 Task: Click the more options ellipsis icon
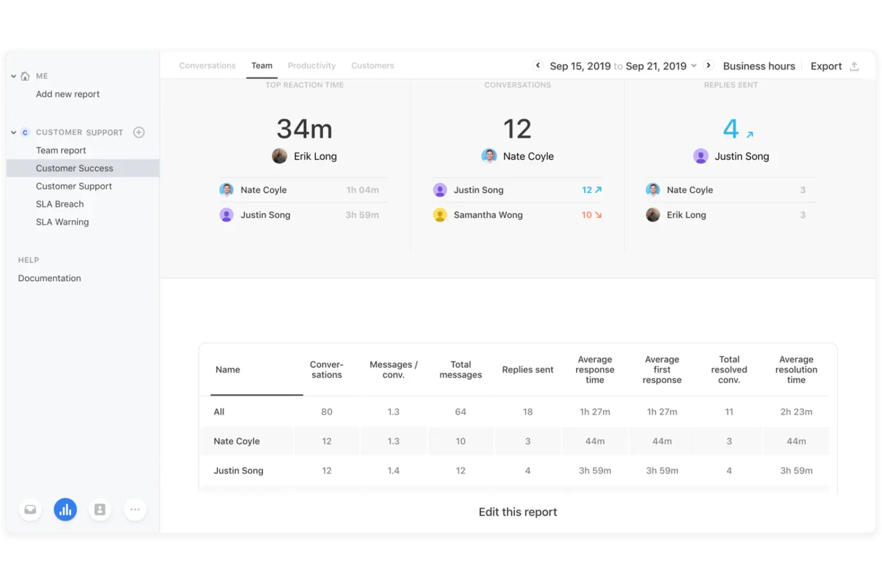(135, 509)
